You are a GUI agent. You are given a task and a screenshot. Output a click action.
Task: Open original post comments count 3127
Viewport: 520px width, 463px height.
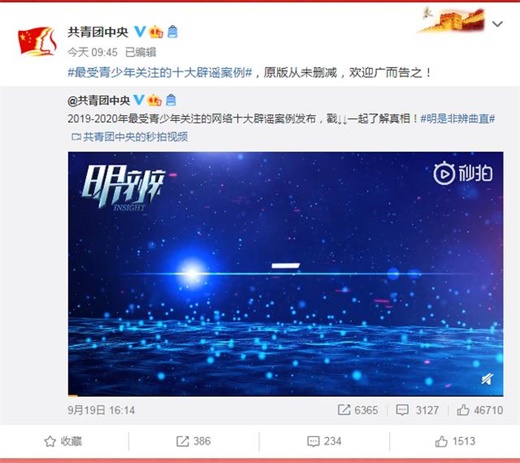point(417,410)
